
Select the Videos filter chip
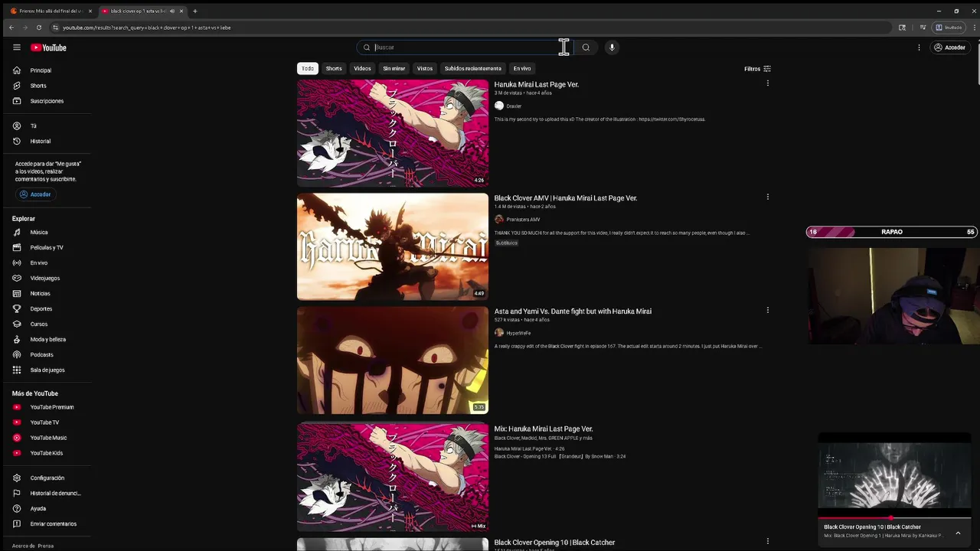(x=362, y=68)
